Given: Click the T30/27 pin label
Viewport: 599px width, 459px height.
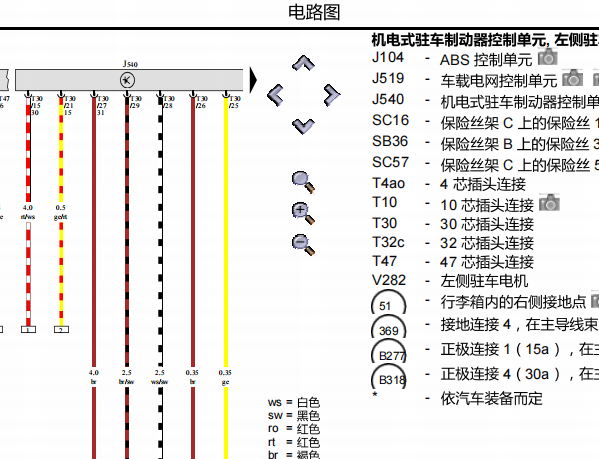Looking at the screenshot, I should [x=102, y=105].
